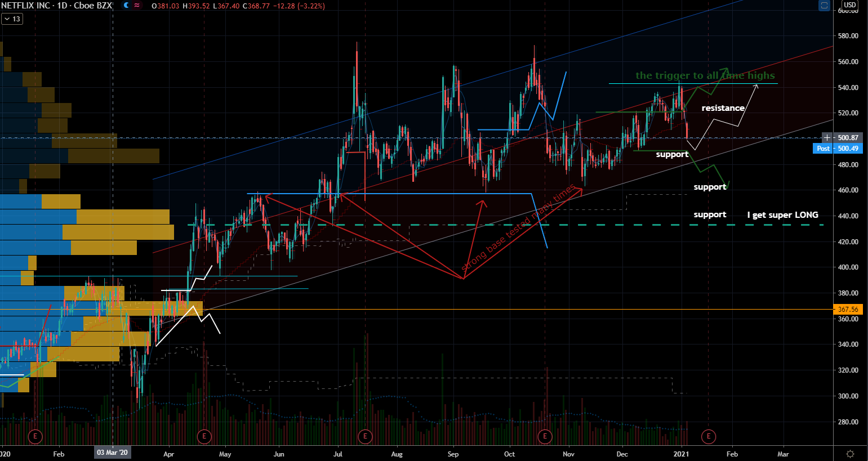This screenshot has height=461, width=868.
Task: Click the post-market session moon icon
Action: (x=126, y=6)
